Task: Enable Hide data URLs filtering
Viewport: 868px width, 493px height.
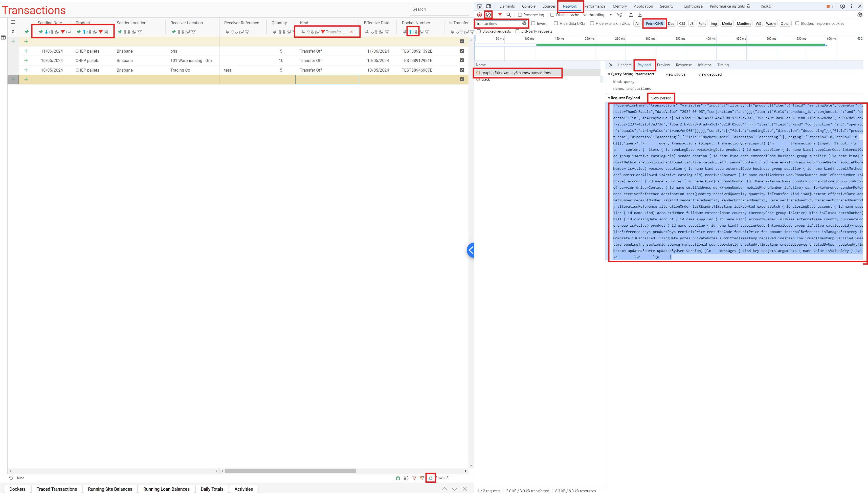Action: pyautogui.click(x=556, y=23)
